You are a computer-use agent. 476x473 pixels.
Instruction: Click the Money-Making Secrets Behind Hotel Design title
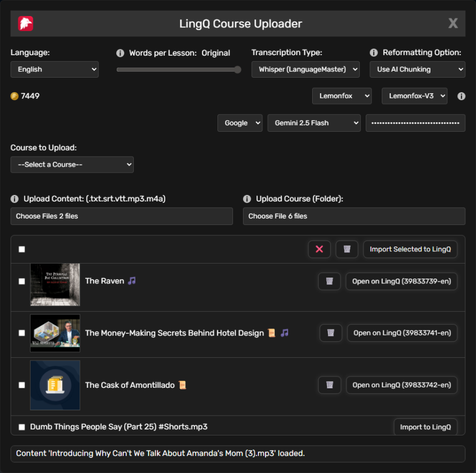pyautogui.click(x=175, y=333)
